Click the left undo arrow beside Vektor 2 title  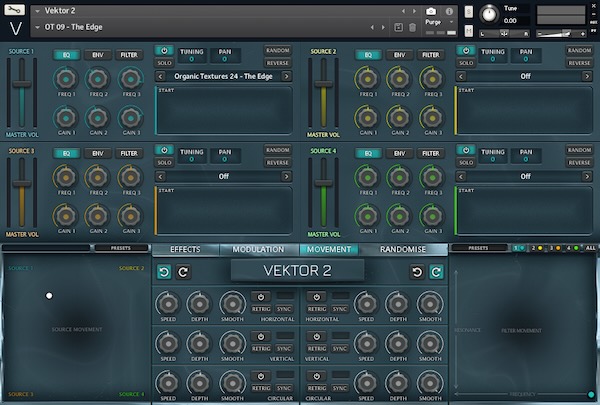(164, 272)
